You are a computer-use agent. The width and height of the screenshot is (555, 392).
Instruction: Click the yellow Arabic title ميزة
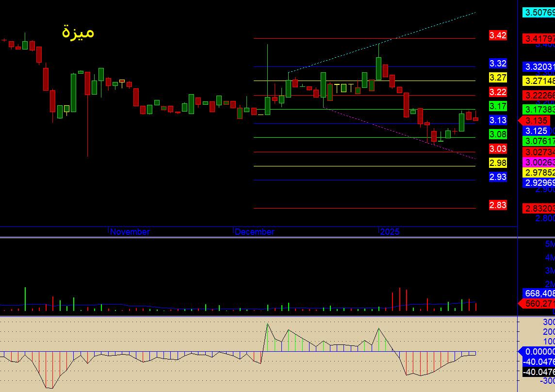(x=78, y=32)
